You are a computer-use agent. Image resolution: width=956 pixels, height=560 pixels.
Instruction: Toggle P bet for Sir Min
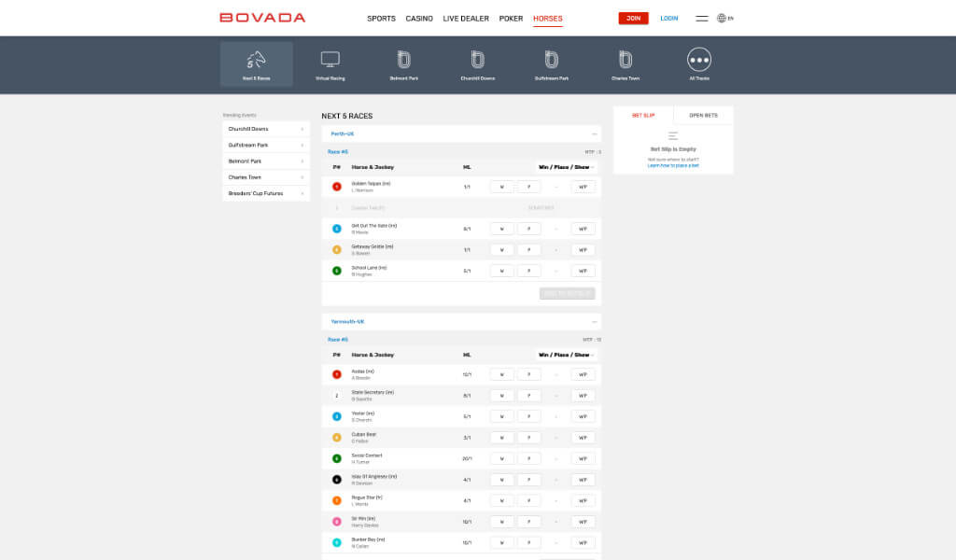[x=528, y=522]
